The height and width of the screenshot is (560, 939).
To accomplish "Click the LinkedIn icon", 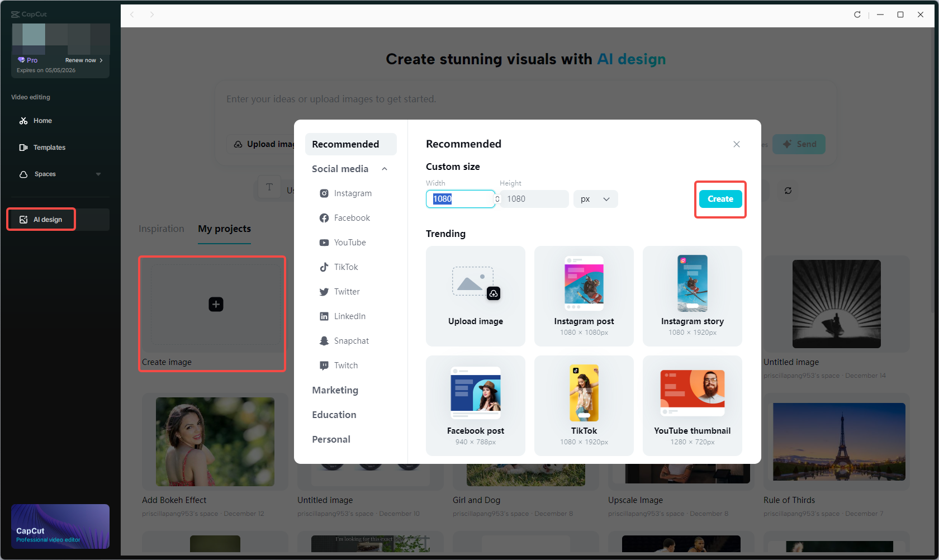I will coord(324,316).
